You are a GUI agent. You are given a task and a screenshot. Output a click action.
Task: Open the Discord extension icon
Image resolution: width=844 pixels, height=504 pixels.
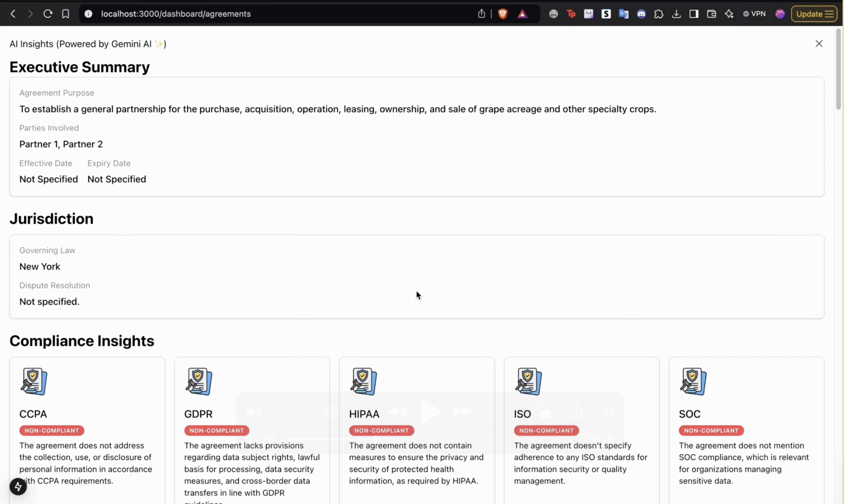click(x=641, y=14)
